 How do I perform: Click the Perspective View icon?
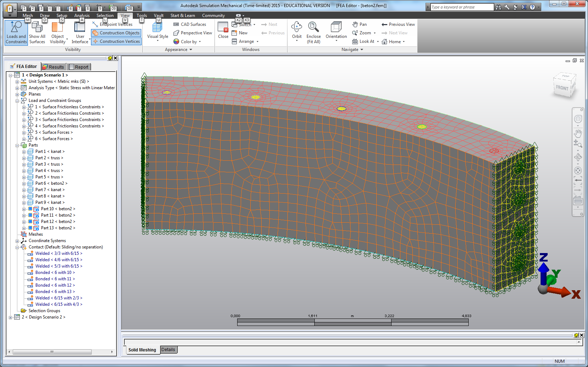tap(176, 33)
